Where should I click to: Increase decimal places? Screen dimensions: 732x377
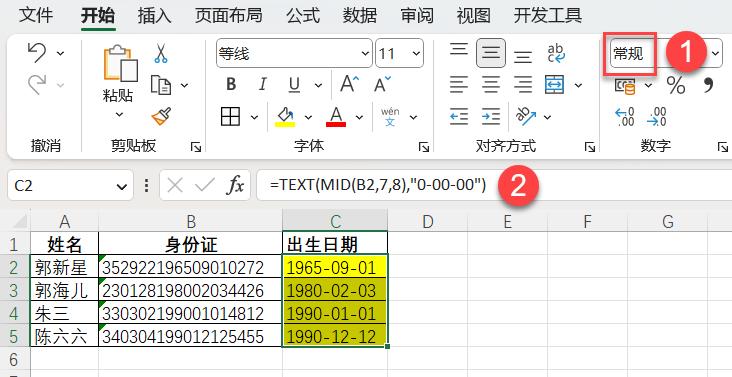[x=625, y=117]
